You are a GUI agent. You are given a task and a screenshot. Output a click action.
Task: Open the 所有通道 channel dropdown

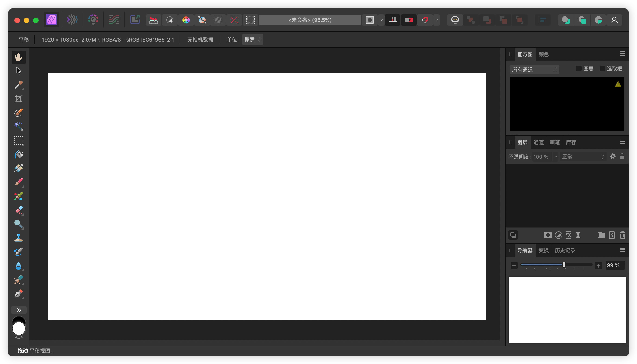click(534, 70)
